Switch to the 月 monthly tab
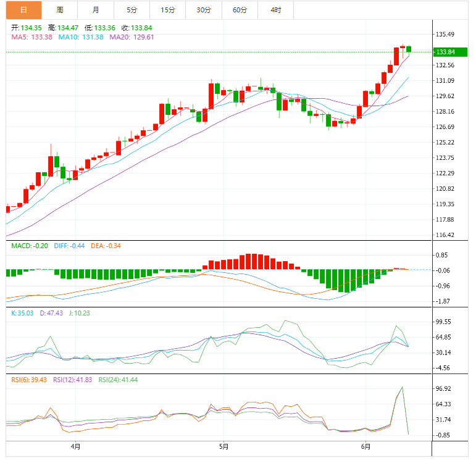Screen dimensions: 476x463 tap(96, 10)
